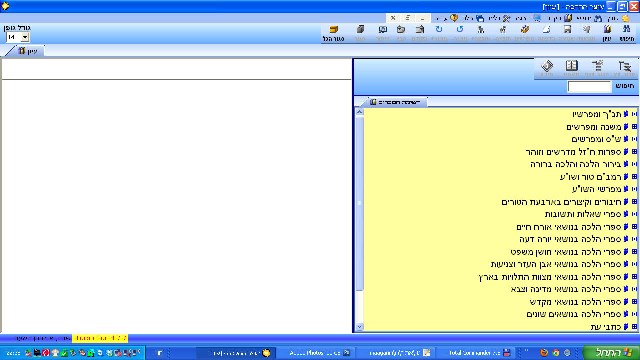Expand the 'תנ"ך ומפרשיו' tree node
Image resolution: width=640 pixels, height=360 pixels.
[x=634, y=114]
